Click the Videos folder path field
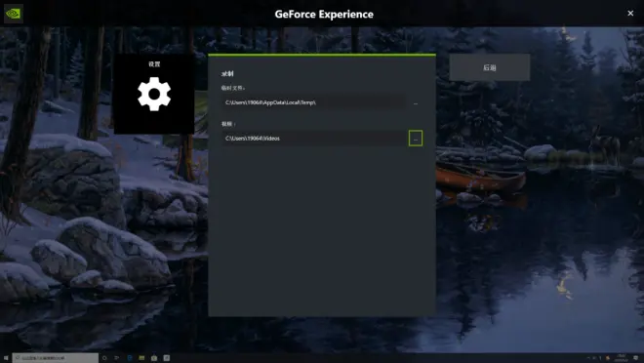This screenshot has height=363, width=644. point(314,139)
